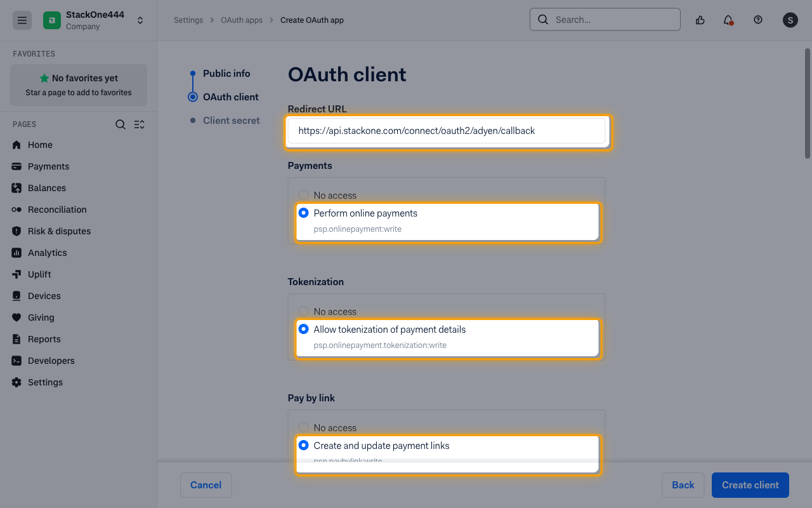Screen dimensions: 812x508
Task: Select No access under Payments
Action: (304, 195)
